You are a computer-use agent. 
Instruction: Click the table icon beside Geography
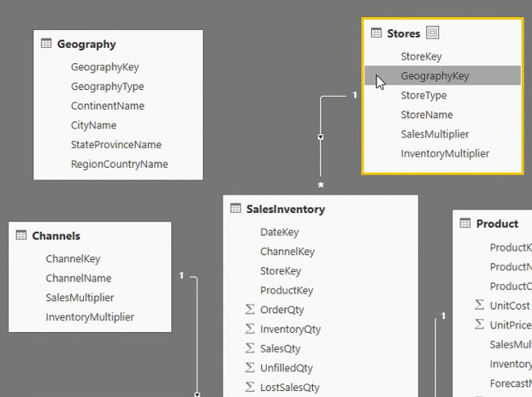[x=46, y=44]
